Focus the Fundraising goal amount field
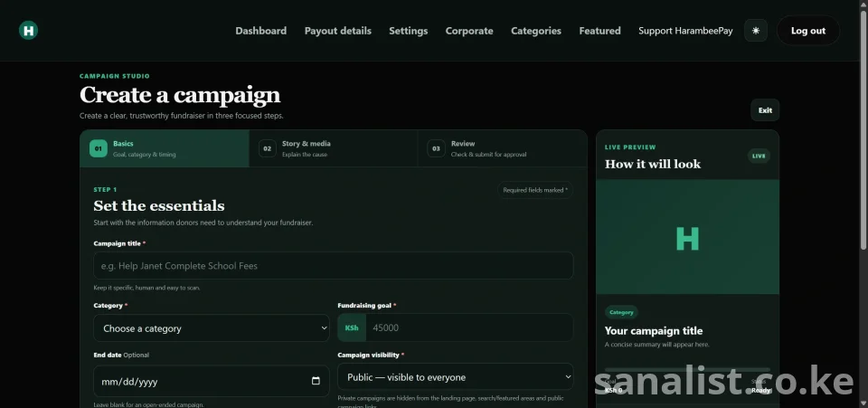The image size is (868, 408). (x=469, y=327)
